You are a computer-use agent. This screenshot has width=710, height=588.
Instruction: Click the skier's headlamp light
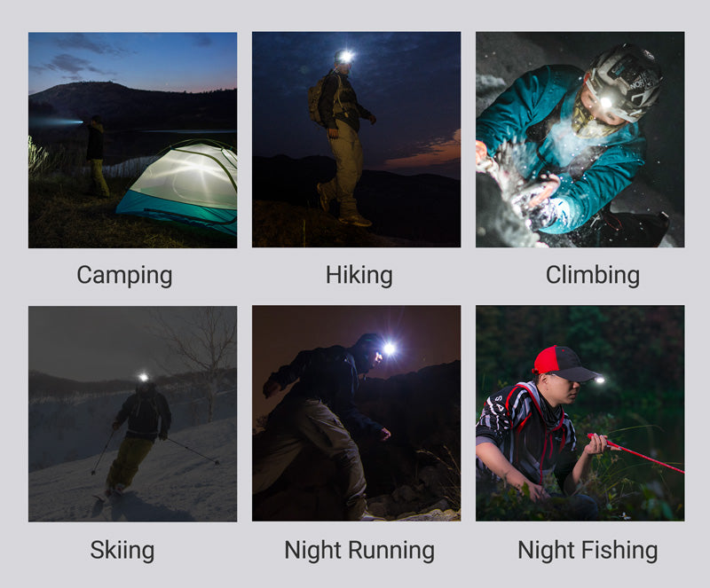[x=144, y=377]
